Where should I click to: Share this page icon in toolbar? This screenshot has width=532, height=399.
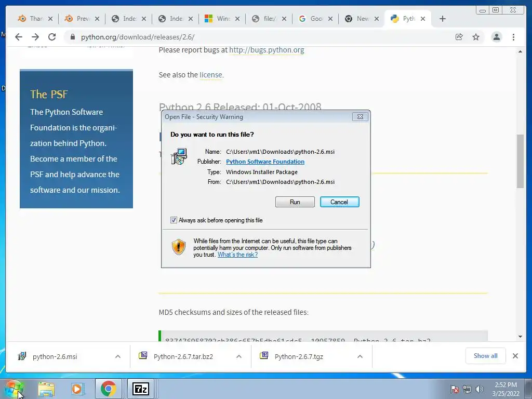click(x=459, y=37)
